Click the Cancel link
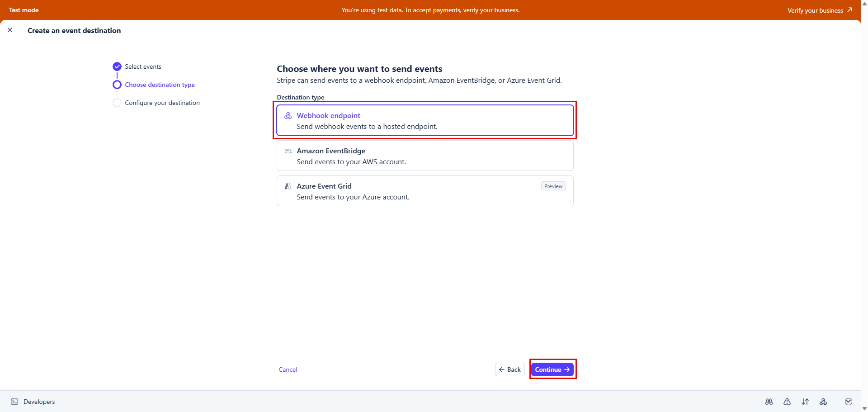 288,369
